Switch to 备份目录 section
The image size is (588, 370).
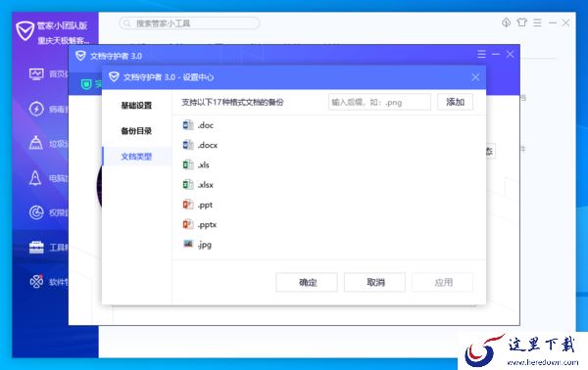pyautogui.click(x=136, y=131)
